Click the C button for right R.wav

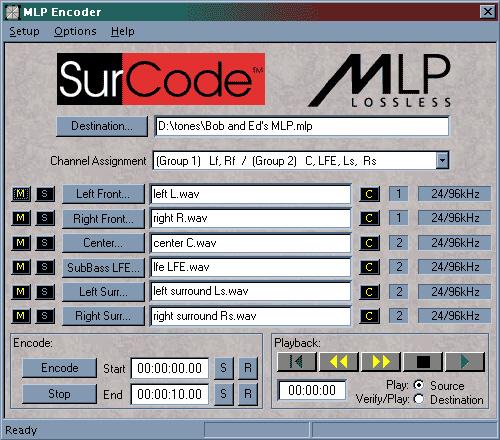pyautogui.click(x=369, y=218)
